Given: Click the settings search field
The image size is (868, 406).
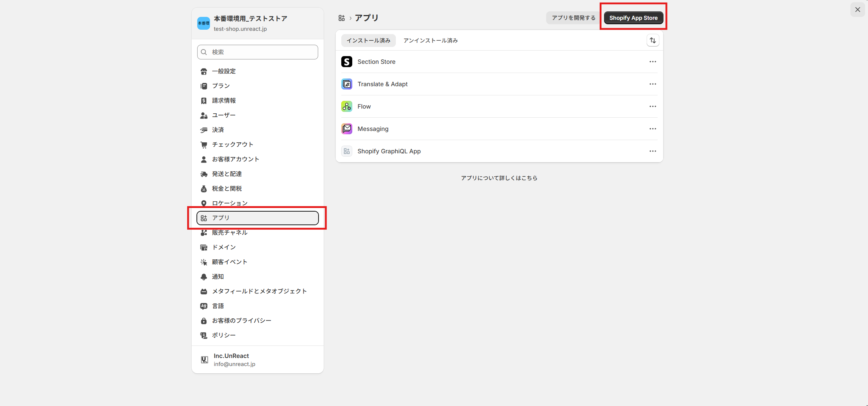Looking at the screenshot, I should [x=258, y=52].
